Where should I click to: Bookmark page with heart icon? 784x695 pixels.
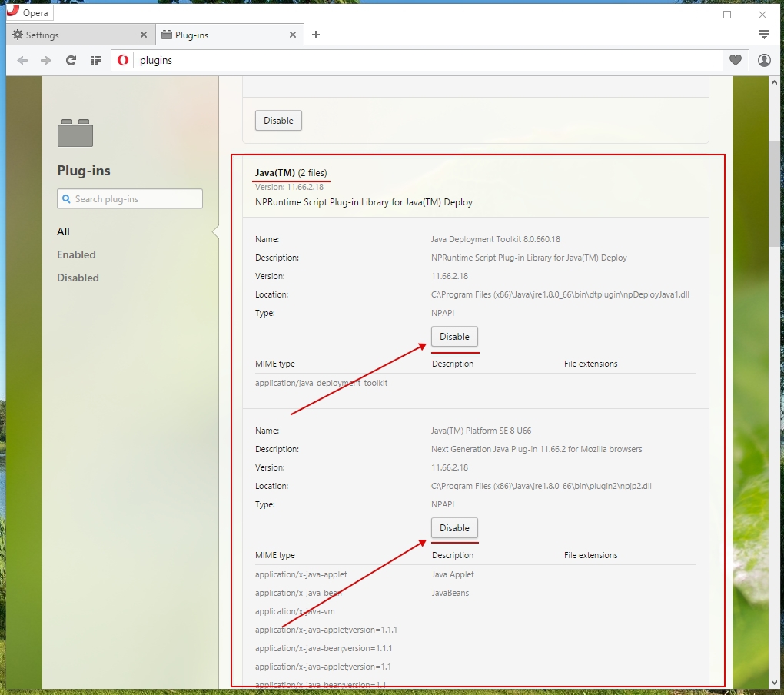736,61
